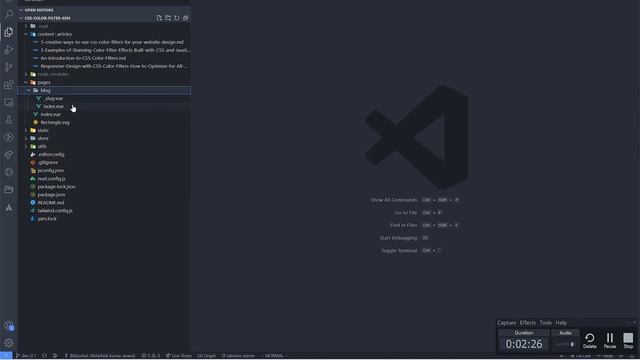Open package.json file

[x=51, y=195]
